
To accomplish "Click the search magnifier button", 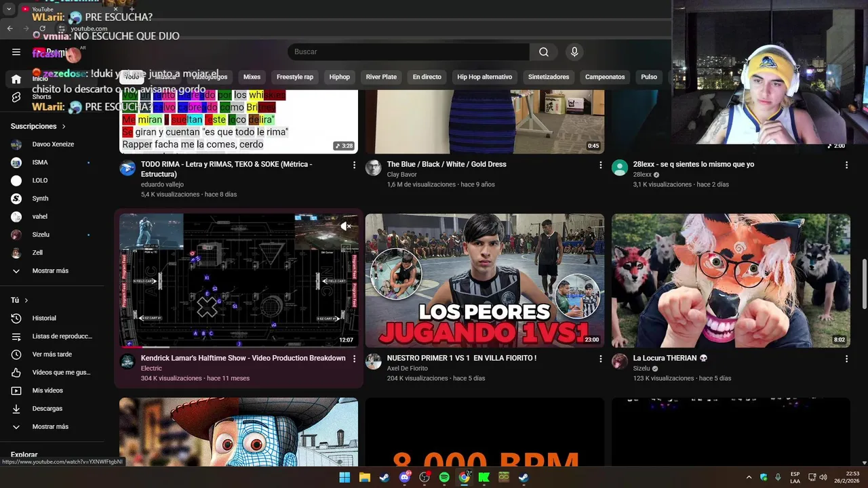I will click(544, 52).
